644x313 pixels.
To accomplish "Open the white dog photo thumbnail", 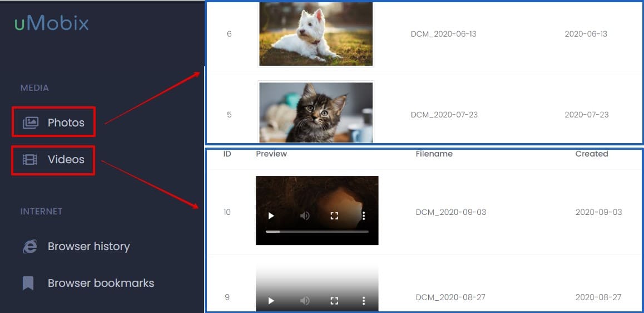I will 316,34.
